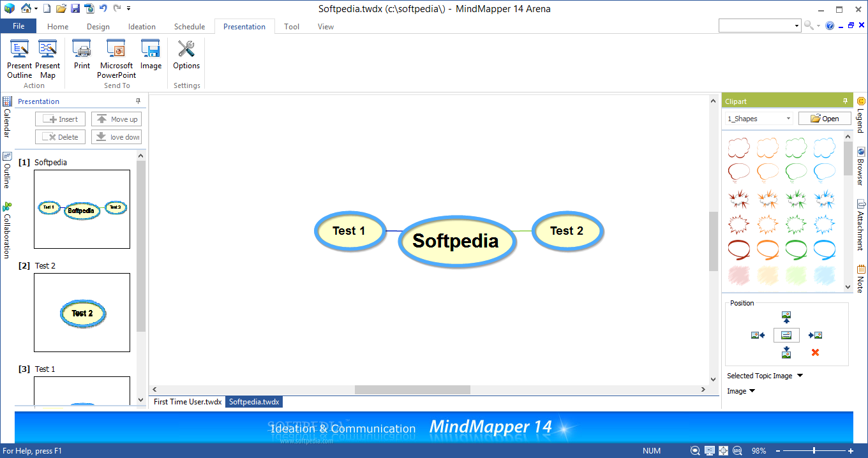This screenshot has height=458, width=868.
Task: Expand the search magnifier options arrow
Action: click(819, 26)
